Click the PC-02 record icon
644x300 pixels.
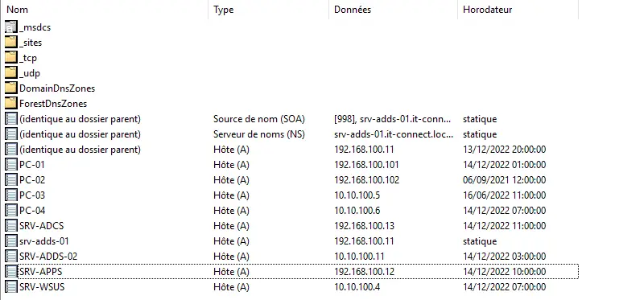tap(11, 179)
